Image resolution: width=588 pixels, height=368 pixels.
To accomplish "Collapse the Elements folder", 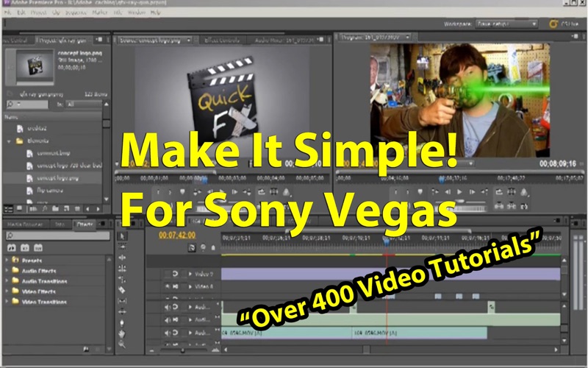I will coord(9,141).
